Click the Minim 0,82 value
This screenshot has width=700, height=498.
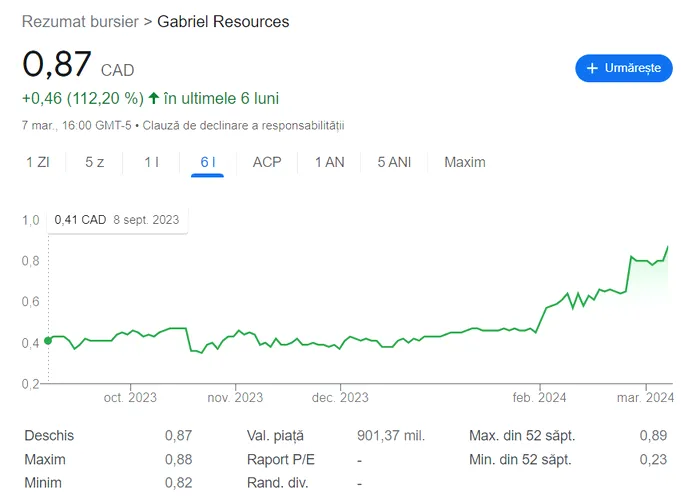click(179, 483)
